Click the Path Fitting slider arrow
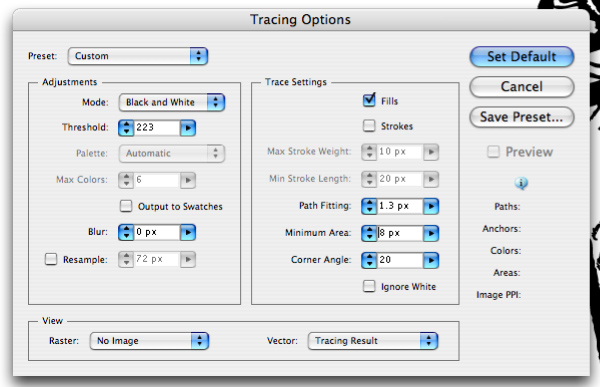600x387 pixels. click(431, 206)
